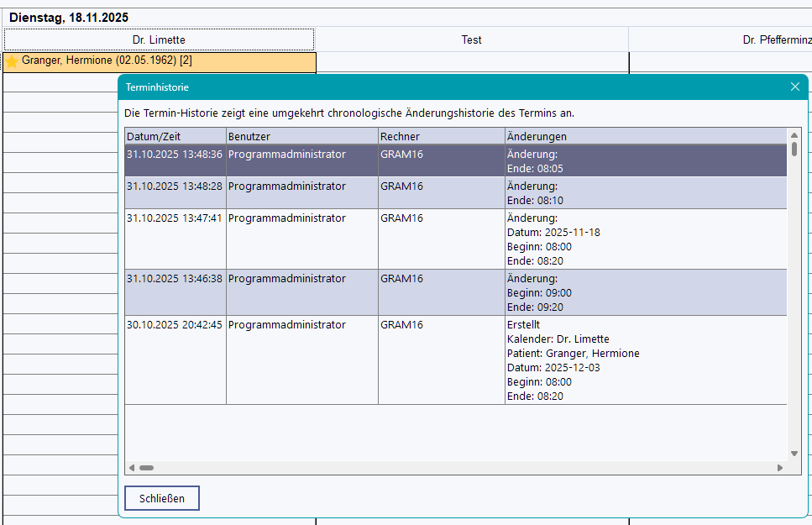This screenshot has width=812, height=525.
Task: Select the Erstellt entry from 30.10.2025 20:42:45
Action: (175, 325)
